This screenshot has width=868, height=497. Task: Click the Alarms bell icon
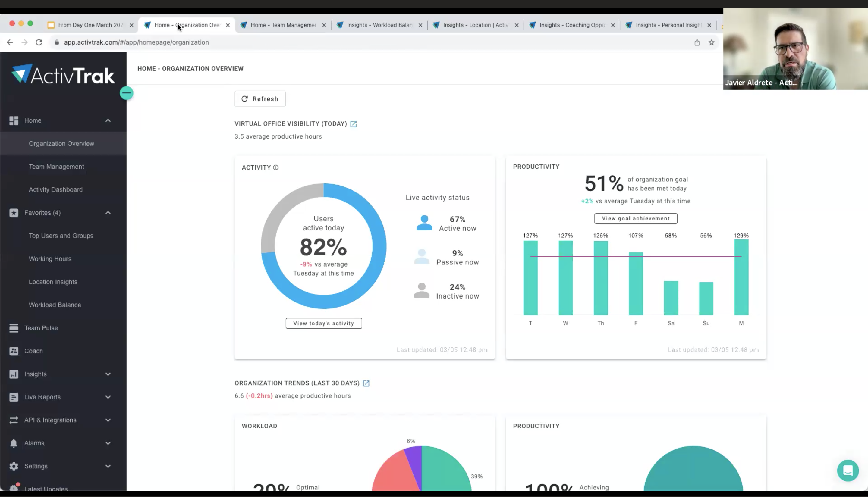point(14,443)
